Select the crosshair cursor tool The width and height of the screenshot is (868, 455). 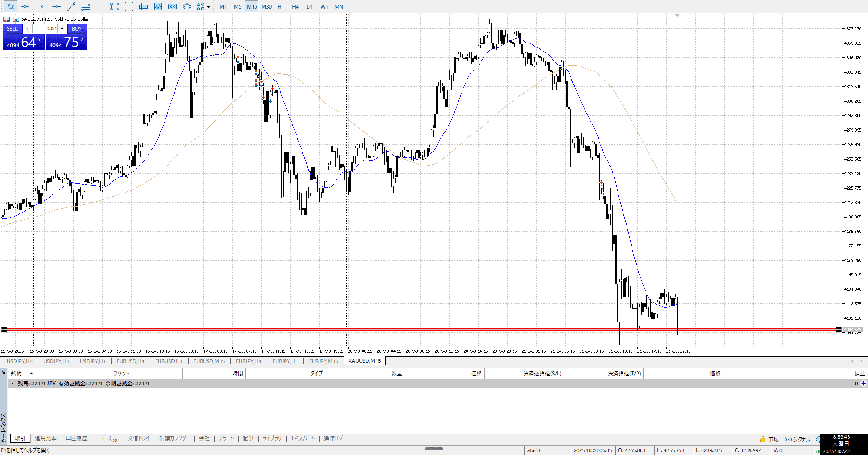click(25, 7)
